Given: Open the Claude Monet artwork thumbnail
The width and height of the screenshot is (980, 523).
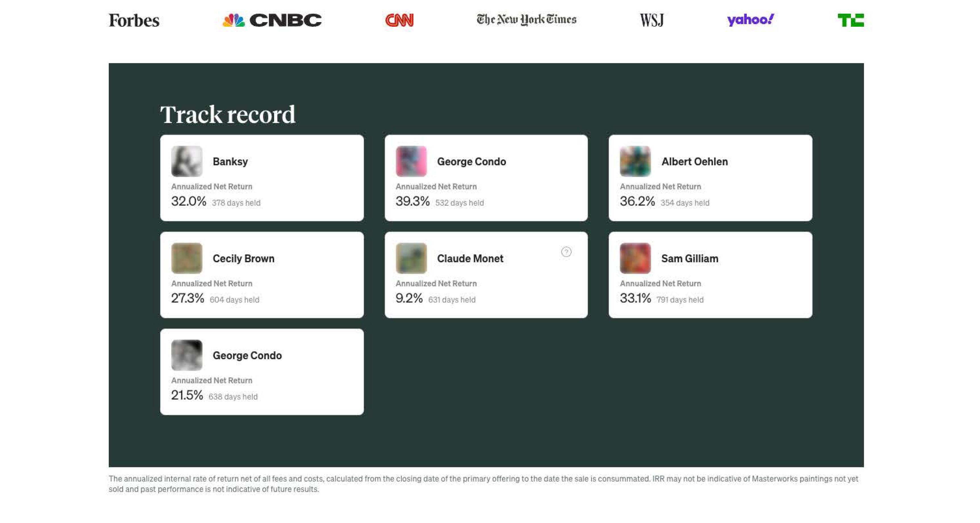Looking at the screenshot, I should (x=411, y=258).
